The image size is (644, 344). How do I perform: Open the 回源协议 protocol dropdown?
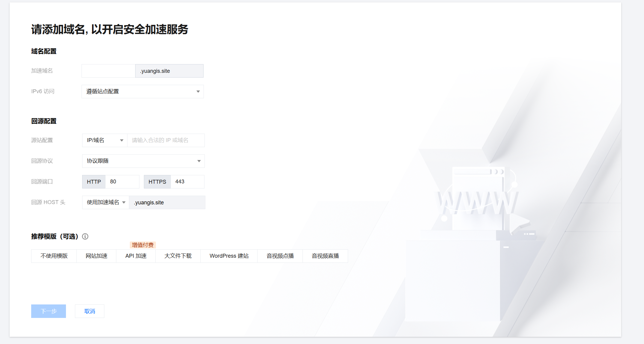point(143,161)
